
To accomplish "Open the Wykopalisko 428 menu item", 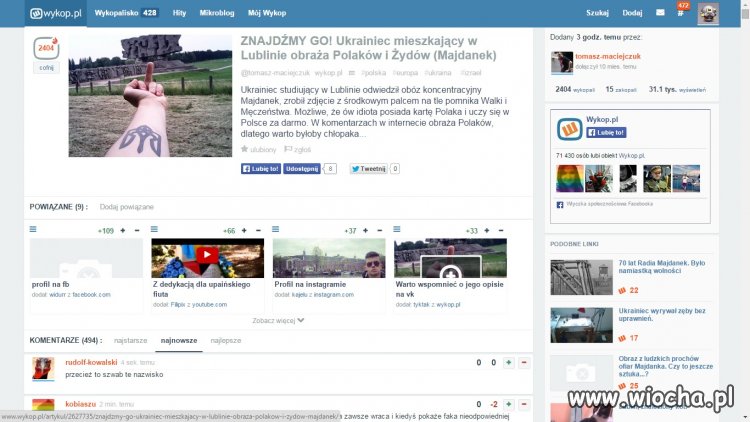I will pos(126,13).
